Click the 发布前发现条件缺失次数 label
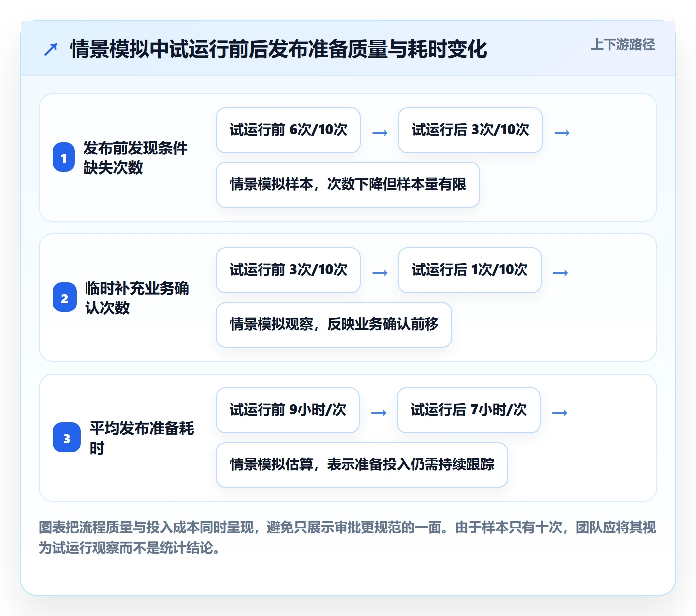 pos(135,157)
